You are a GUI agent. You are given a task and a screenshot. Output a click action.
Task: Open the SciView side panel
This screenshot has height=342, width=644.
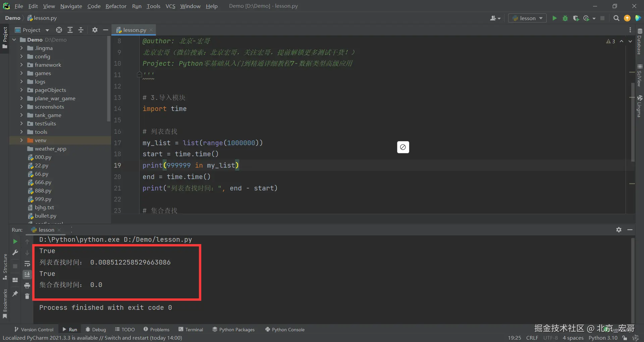640,75
